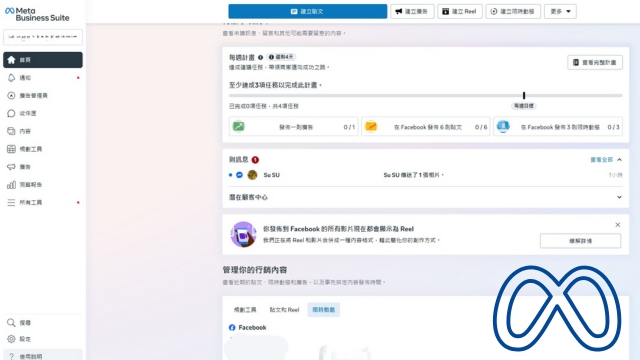Screen dimensions: 640x360
Task: Open the Facebook 6 posts task card
Action: click(426, 127)
